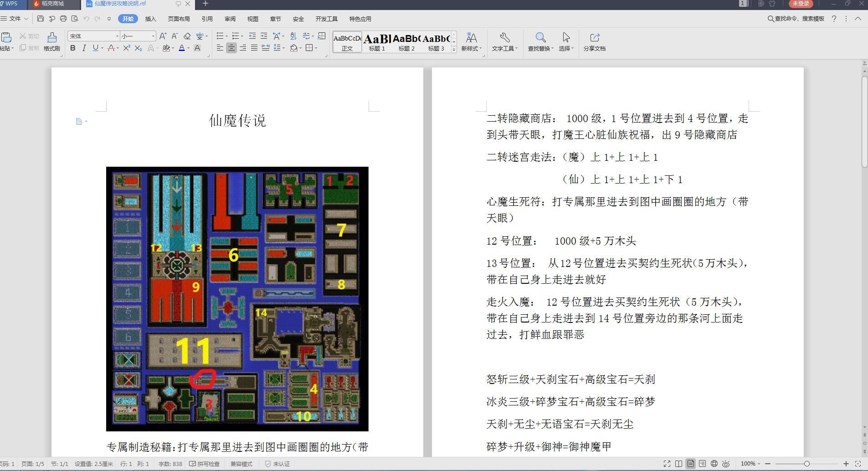
Task: Expand numbered list options arrow
Action: (242, 36)
